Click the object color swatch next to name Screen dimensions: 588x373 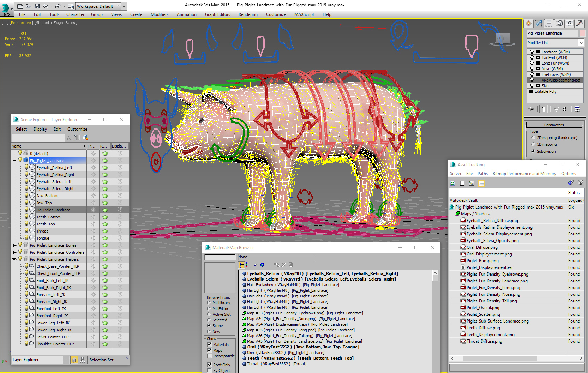tap(582, 33)
